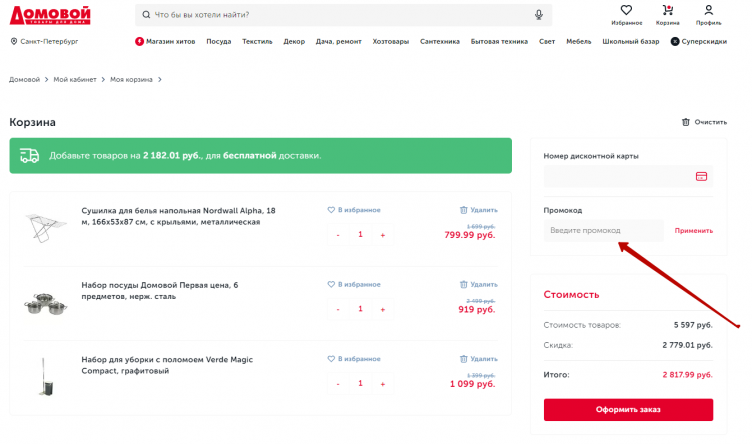Open Домовой logo home page
Viewport: 752px width, 444px height.
[x=50, y=15]
